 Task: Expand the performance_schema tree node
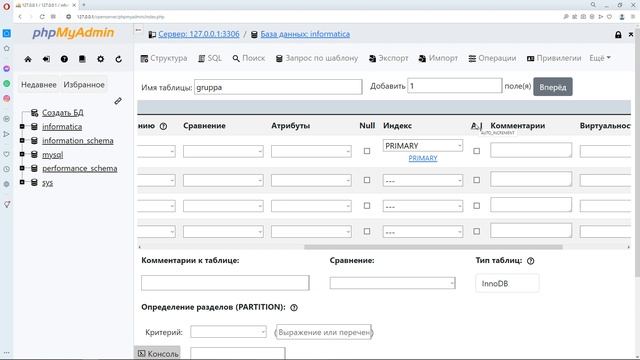[22, 168]
